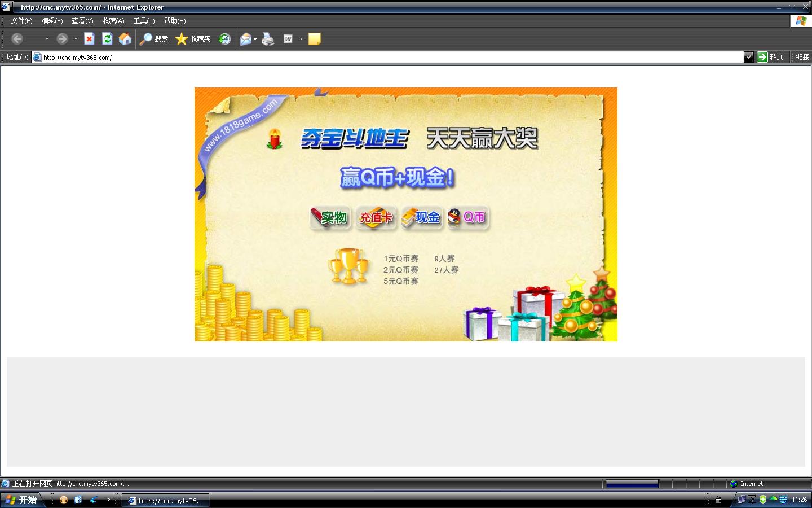Screen dimensions: 812x508
Task: Select the 实物 prize button
Action: tap(330, 217)
